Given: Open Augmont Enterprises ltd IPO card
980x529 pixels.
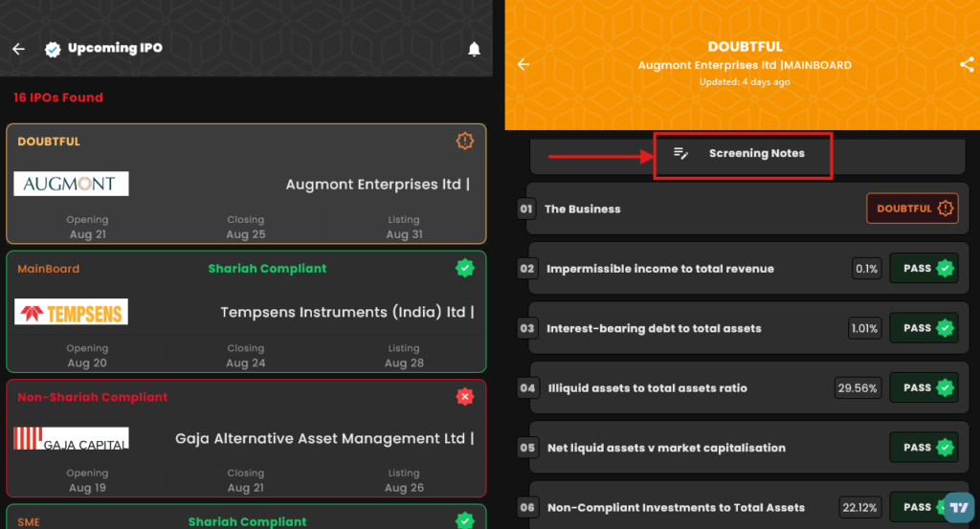Looking at the screenshot, I should click(246, 184).
